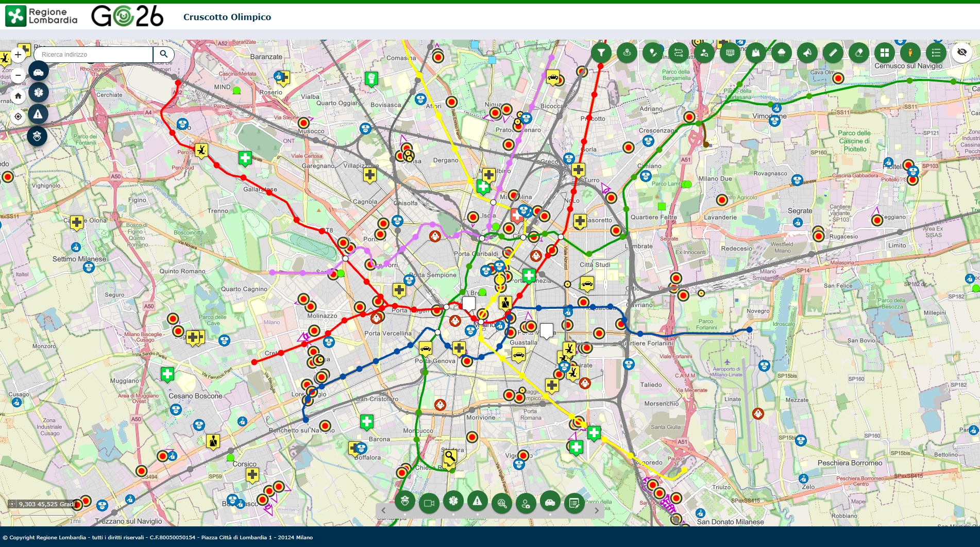The width and height of the screenshot is (980, 547).
Task: Toggle the dark blue warning triangle layer
Action: tap(38, 114)
